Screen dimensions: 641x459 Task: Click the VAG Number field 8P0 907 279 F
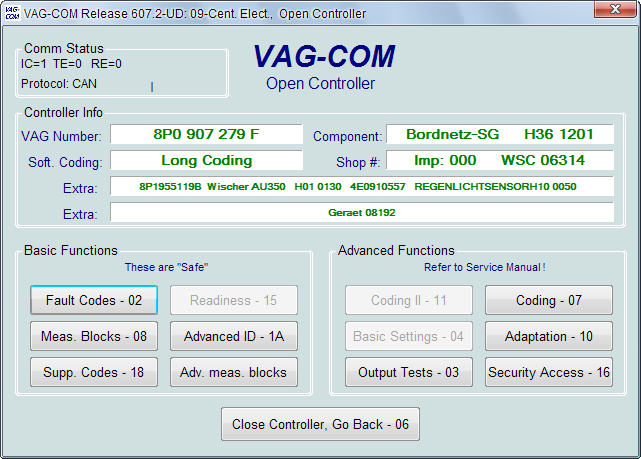(206, 134)
